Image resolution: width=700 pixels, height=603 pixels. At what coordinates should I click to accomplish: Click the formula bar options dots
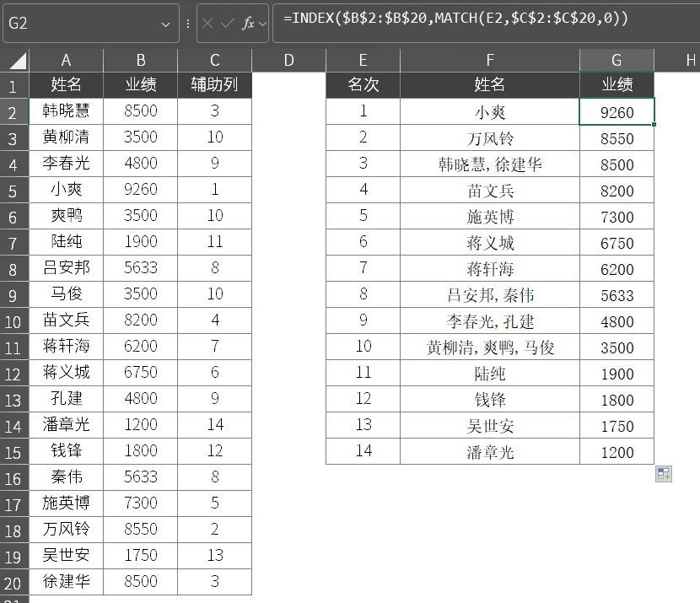(x=188, y=24)
